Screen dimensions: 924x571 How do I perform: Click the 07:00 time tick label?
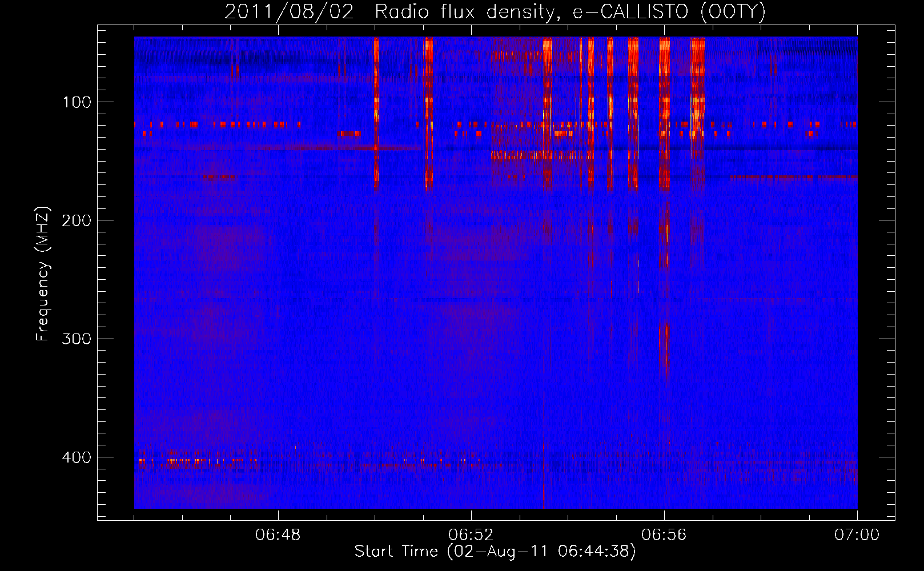tap(857, 535)
